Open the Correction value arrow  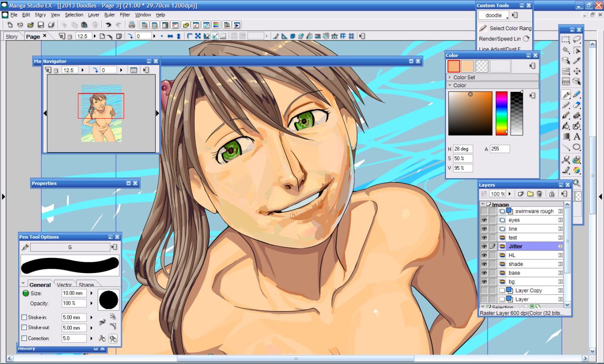tap(92, 338)
